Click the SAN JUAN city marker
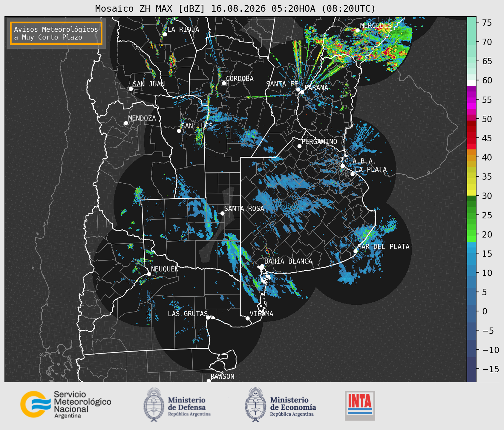This screenshot has width=504, height=430. [x=131, y=89]
